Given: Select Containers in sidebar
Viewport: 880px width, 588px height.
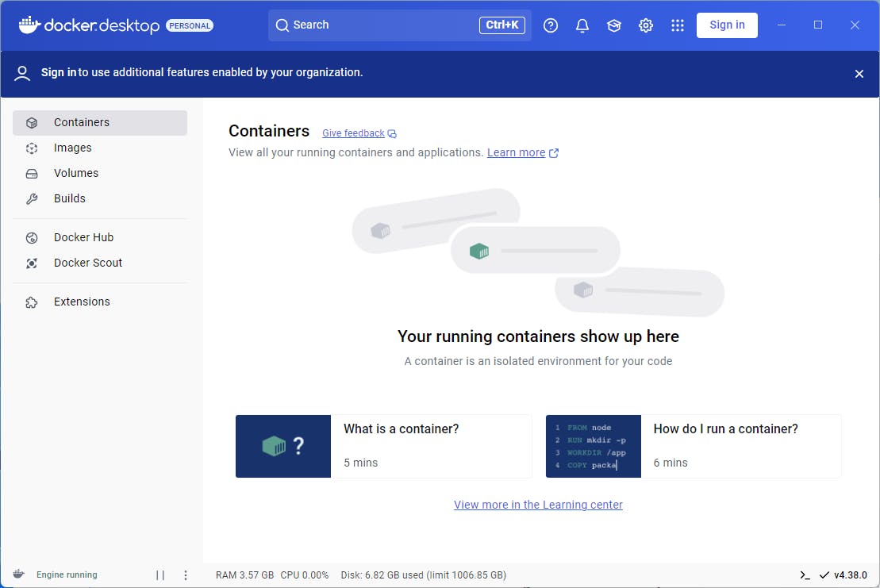Looking at the screenshot, I should (x=100, y=122).
